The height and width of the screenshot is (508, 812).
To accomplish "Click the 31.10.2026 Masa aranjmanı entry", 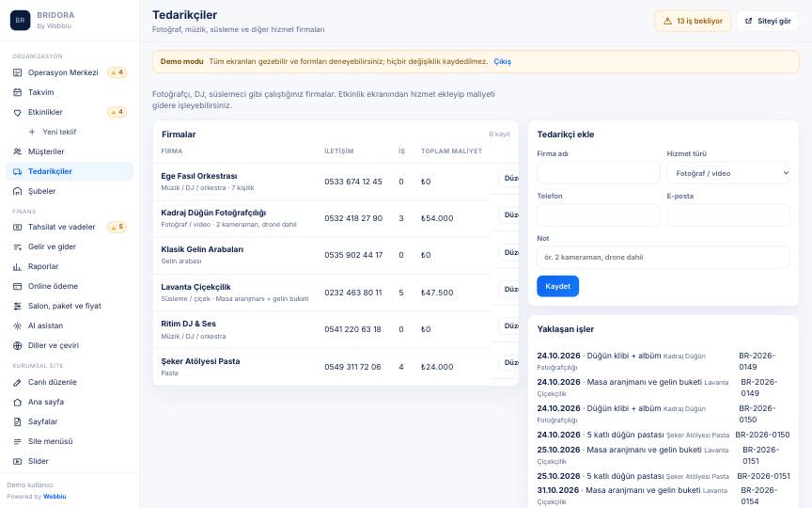I will pos(664,496).
